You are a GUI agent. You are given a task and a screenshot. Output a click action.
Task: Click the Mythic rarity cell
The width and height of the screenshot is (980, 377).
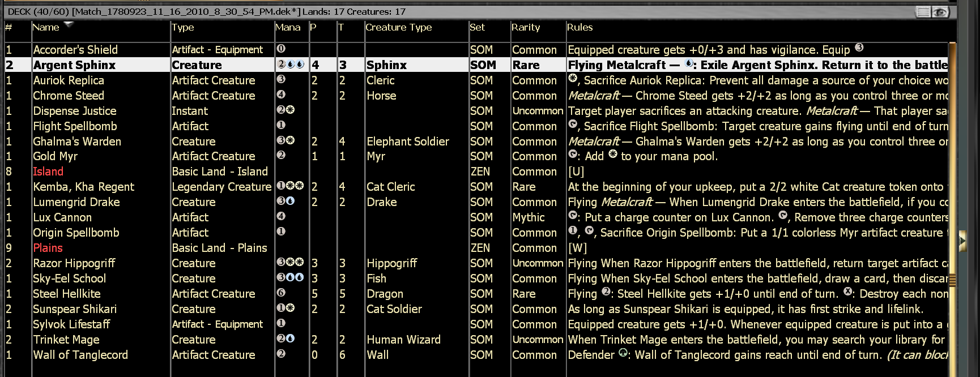click(529, 217)
